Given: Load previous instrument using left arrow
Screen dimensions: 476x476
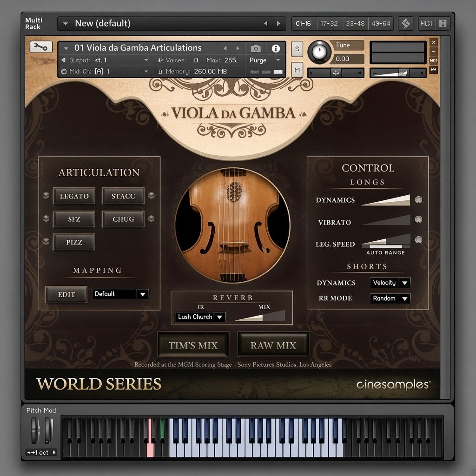Looking at the screenshot, I should pyautogui.click(x=225, y=48).
